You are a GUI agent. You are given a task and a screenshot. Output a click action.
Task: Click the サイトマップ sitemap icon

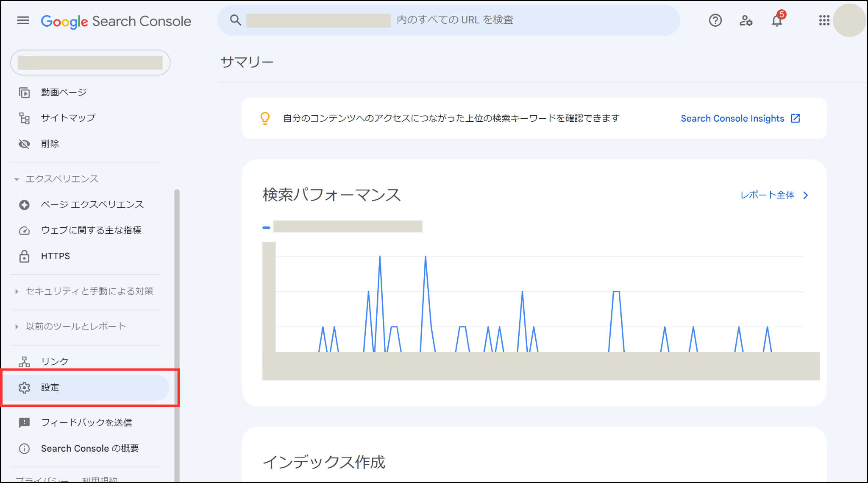click(x=25, y=118)
